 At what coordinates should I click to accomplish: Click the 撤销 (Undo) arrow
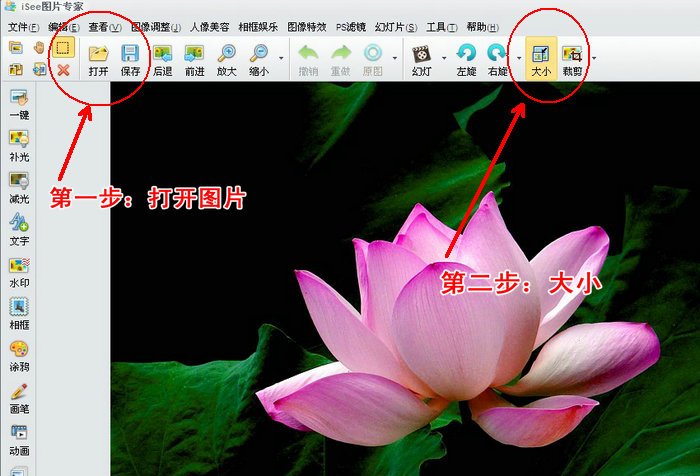308,54
